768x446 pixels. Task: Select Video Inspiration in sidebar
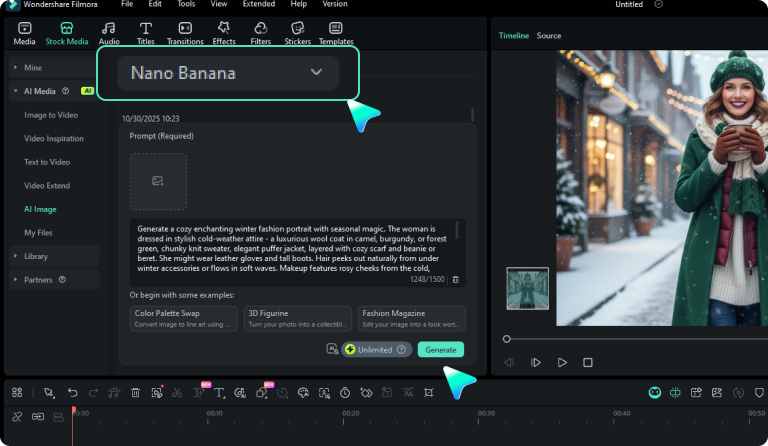click(54, 139)
